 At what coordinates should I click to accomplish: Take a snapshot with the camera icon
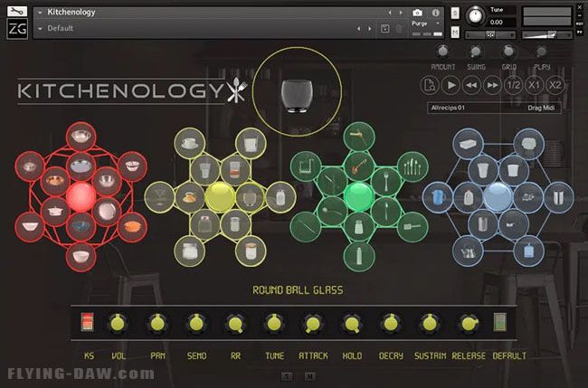[417, 13]
